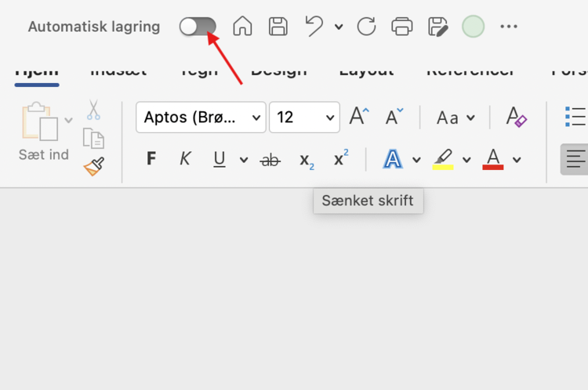The image size is (588, 390).
Task: Click the Home icon in title bar
Action: pyautogui.click(x=243, y=27)
